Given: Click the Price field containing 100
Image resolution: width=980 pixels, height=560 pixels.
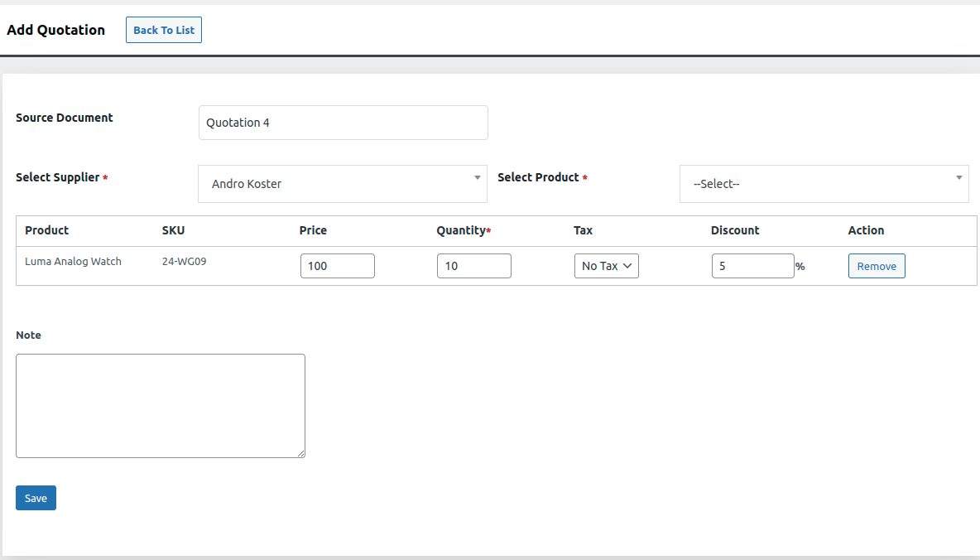Looking at the screenshot, I should [338, 266].
